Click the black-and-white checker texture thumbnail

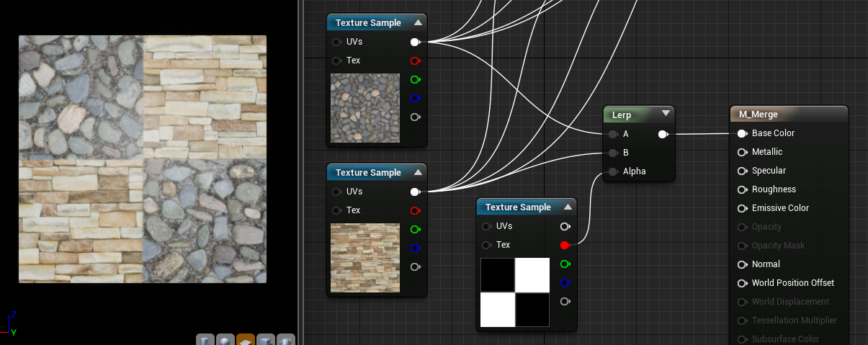coord(515,292)
